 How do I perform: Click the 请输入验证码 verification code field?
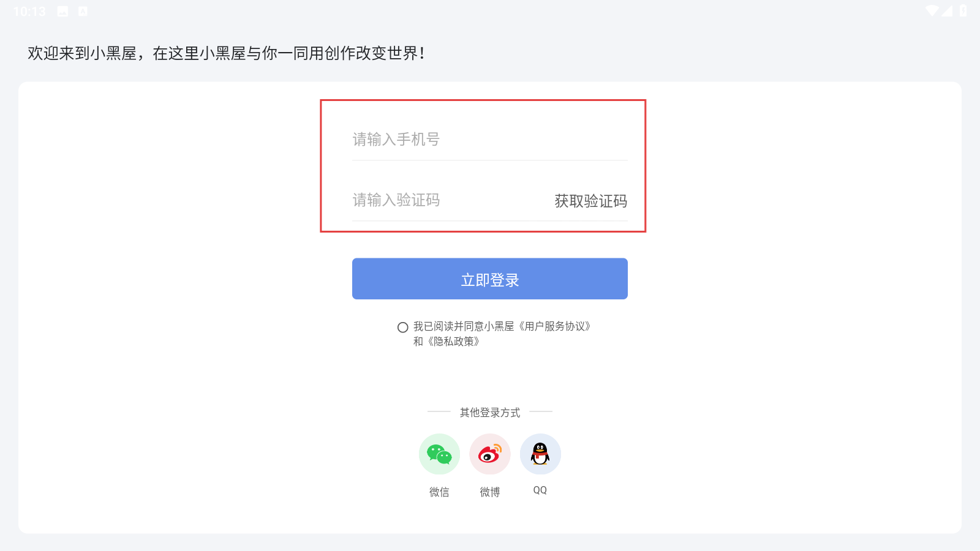click(450, 200)
